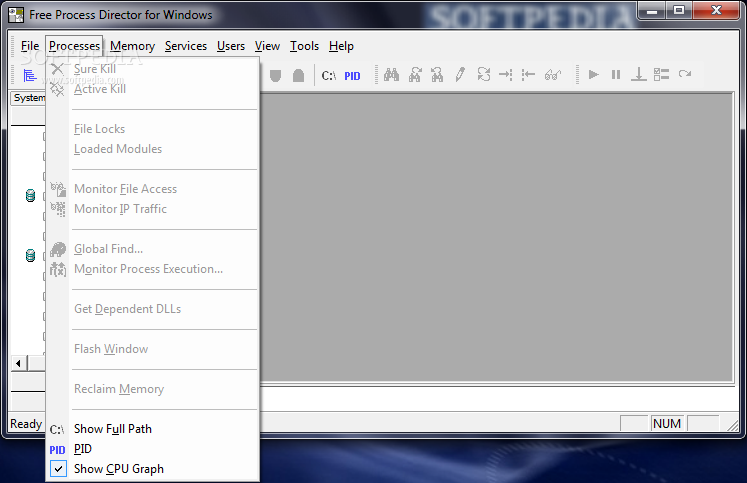Choose Reclaim Memory menu entry

[x=153, y=389]
